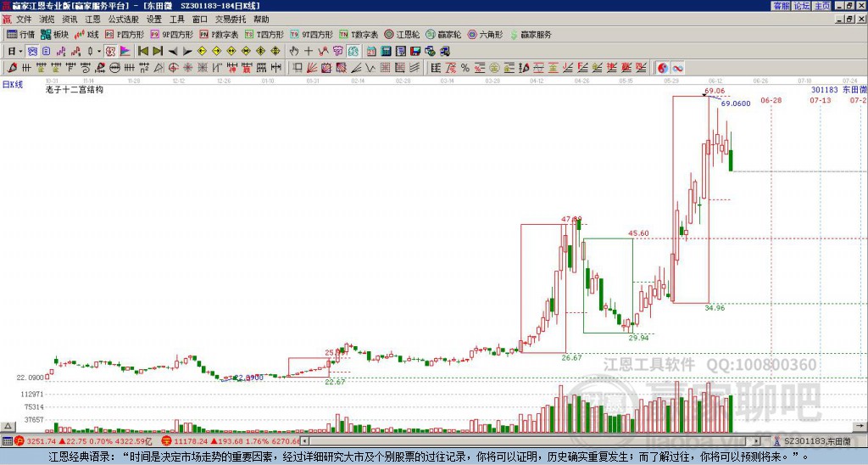Open the 窗口 menu
This screenshot has width=868, height=465.
(x=200, y=20)
